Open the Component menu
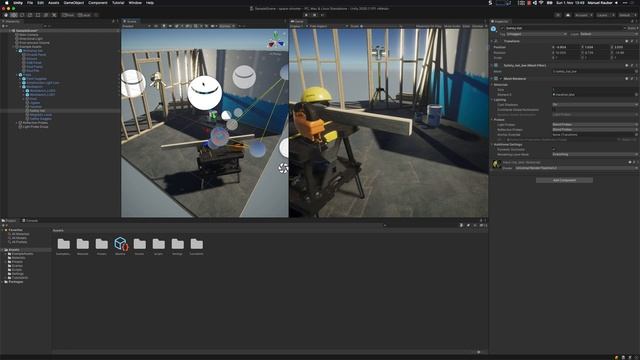The width and height of the screenshot is (640, 360). coord(98,3)
